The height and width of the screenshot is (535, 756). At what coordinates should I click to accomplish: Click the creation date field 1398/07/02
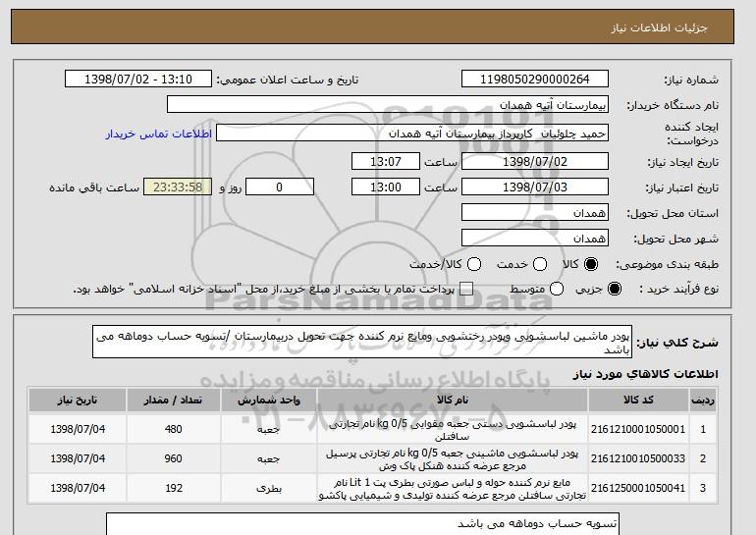point(535,161)
